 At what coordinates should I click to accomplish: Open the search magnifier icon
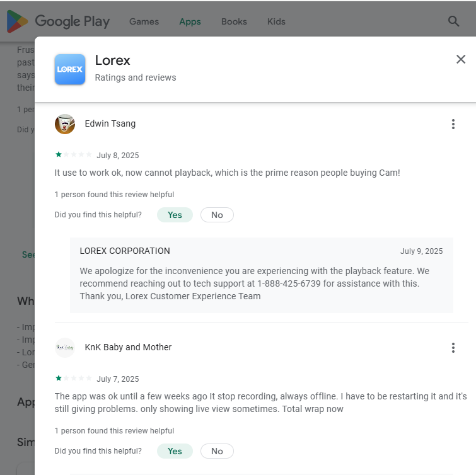(453, 21)
